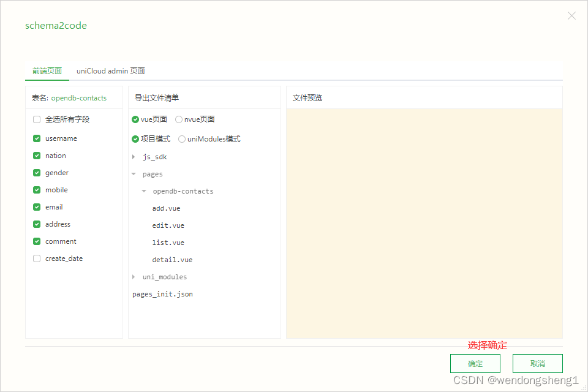Preview the detail.vue file
The width and height of the screenshot is (588, 392).
click(172, 260)
